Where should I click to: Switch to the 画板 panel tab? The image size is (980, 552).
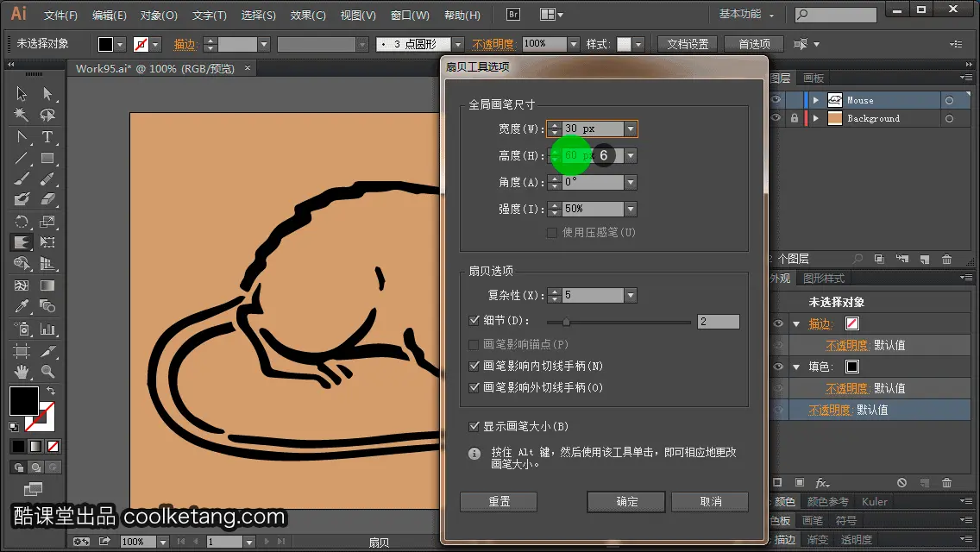tap(814, 78)
